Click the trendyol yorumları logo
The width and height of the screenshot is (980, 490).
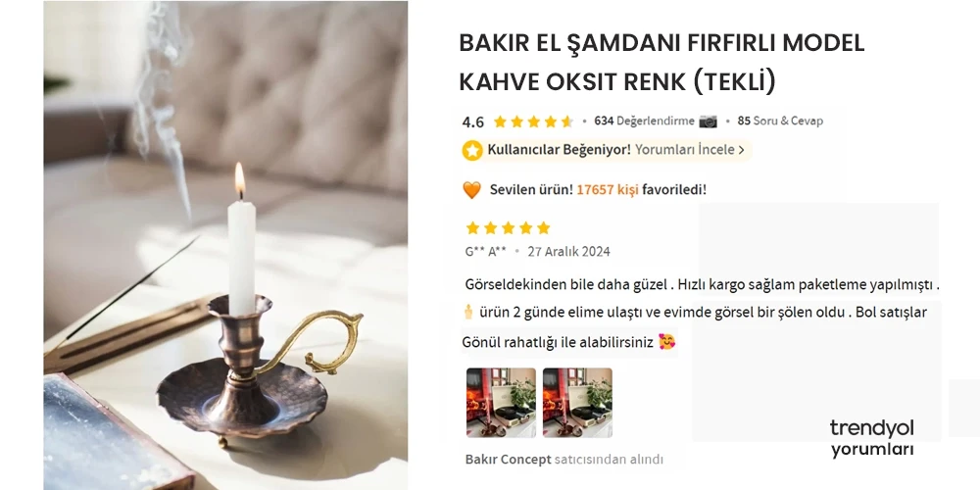pyautogui.click(x=872, y=439)
